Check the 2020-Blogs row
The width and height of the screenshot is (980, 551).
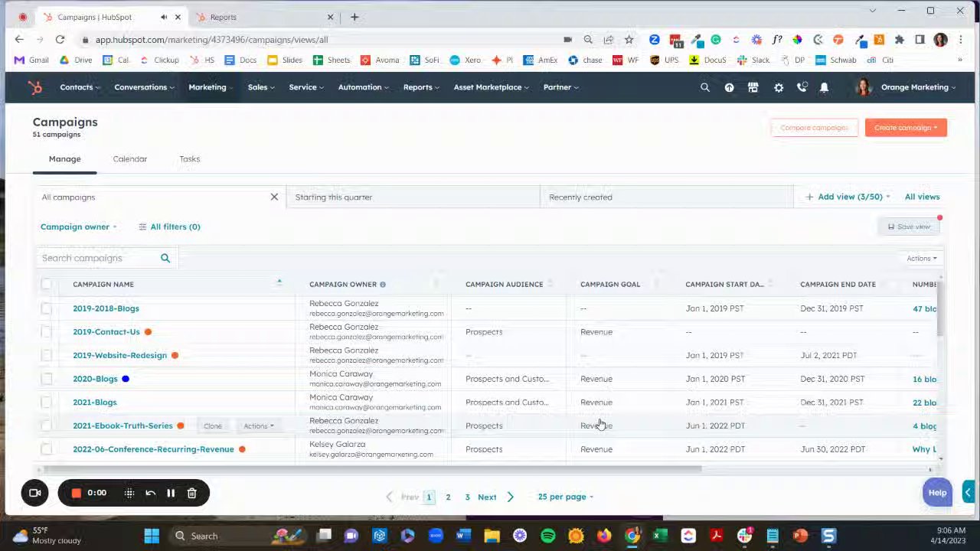coord(47,379)
